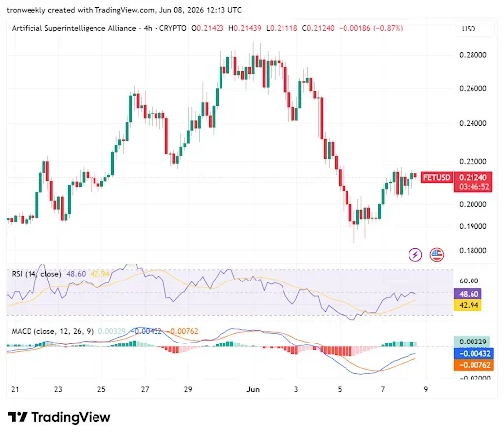The height and width of the screenshot is (437, 504).
Task: Click the green 0.00329 MACD histogram tag
Action: (x=472, y=342)
